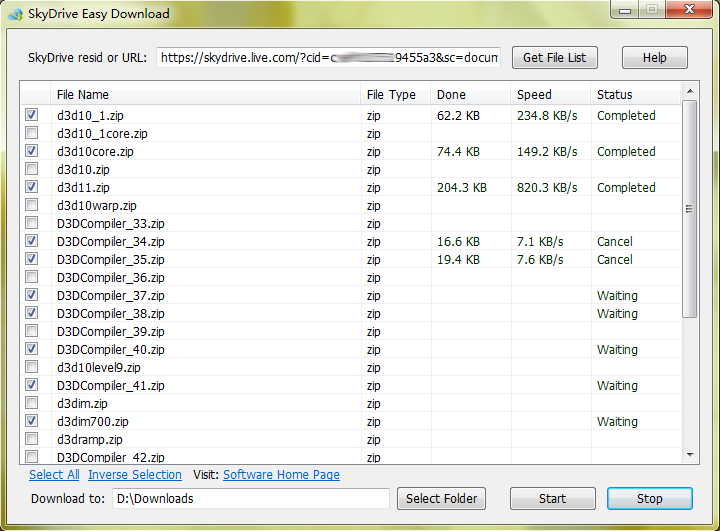The image size is (720, 531).
Task: Select the d3d10_1.zip file name
Action: tap(90, 116)
